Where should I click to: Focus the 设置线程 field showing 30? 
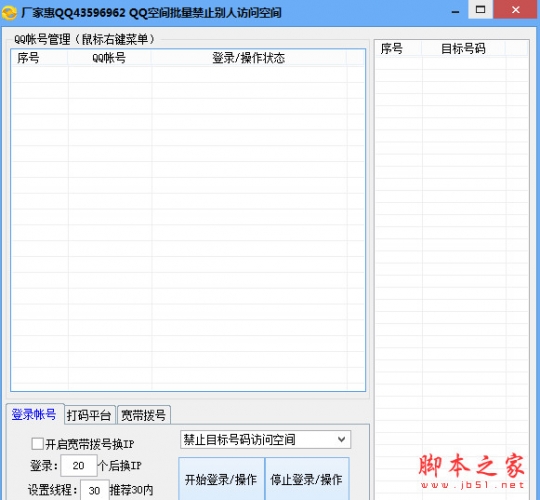(x=95, y=490)
